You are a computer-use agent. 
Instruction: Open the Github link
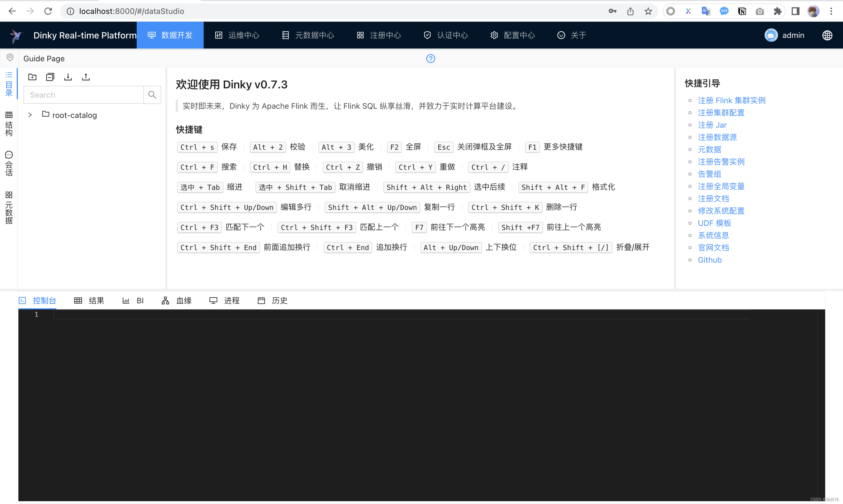709,260
